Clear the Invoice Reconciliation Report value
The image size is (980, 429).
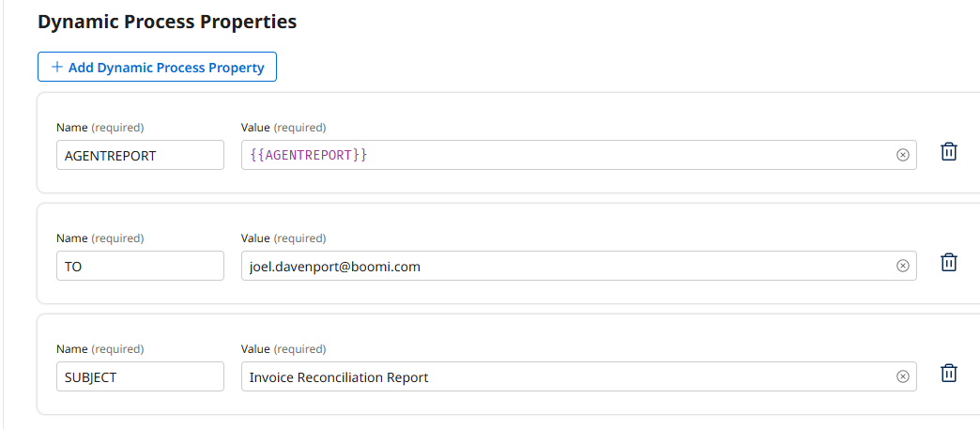(x=903, y=376)
